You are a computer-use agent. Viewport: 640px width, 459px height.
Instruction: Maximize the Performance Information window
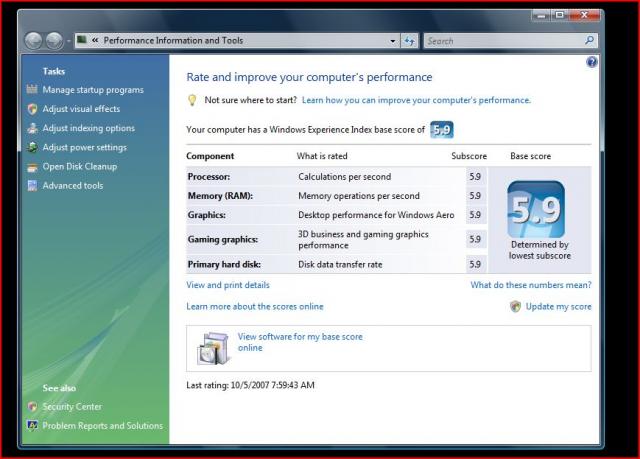click(x=560, y=15)
